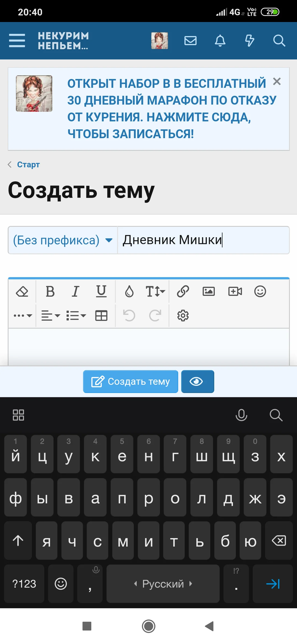Tap the period key

tap(236, 584)
